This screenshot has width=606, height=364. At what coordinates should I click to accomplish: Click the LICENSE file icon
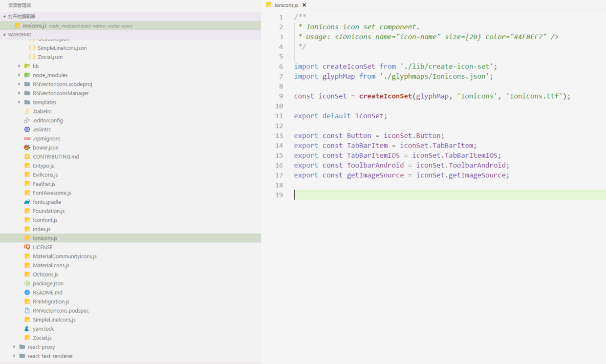(27, 247)
